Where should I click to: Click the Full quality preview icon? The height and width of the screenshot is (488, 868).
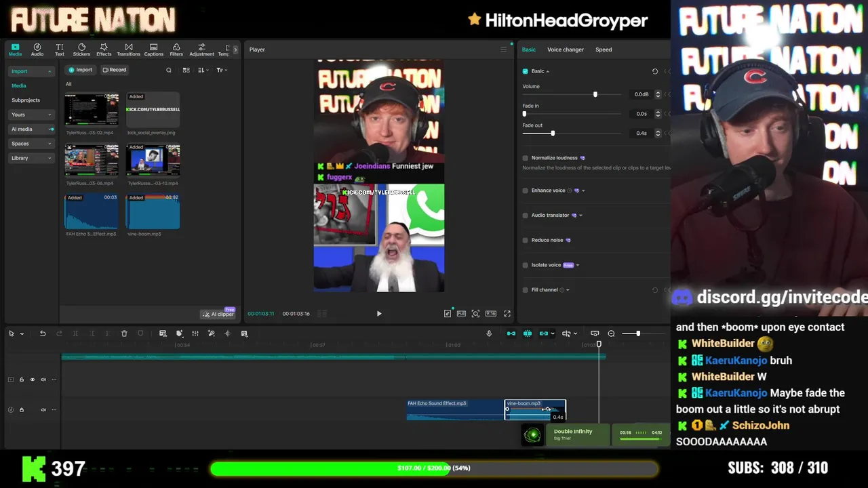[x=461, y=314]
